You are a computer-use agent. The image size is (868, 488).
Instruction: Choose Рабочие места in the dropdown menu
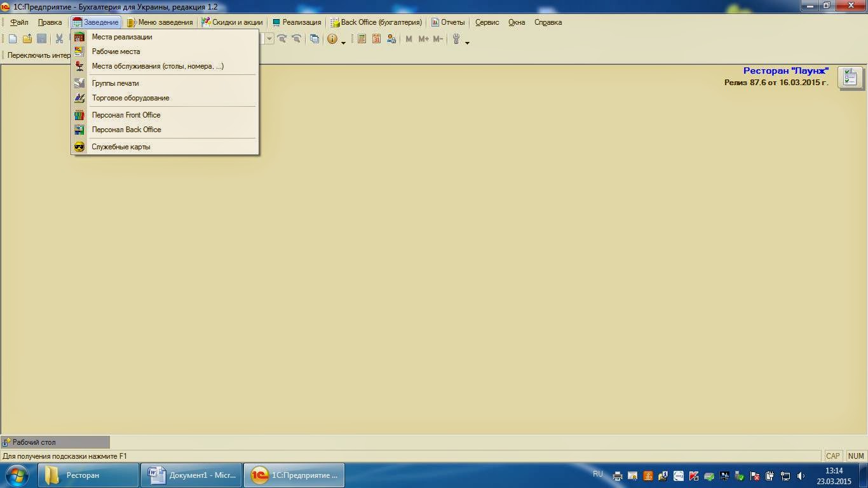165,51
